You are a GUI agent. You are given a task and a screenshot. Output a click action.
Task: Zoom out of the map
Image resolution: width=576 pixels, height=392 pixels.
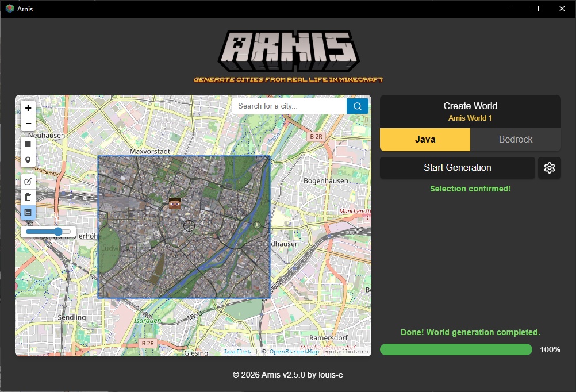[28, 124]
